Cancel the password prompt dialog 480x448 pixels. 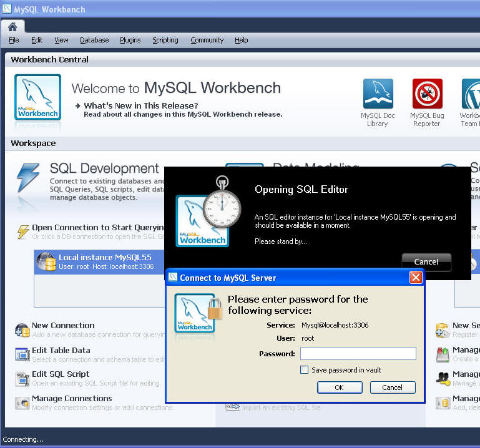(x=393, y=387)
